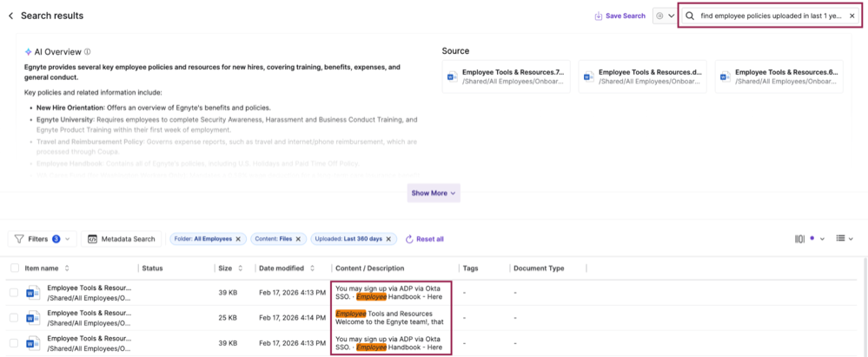The width and height of the screenshot is (868, 357).
Task: Check the 25 KB file's row checkbox
Action: tap(14, 318)
